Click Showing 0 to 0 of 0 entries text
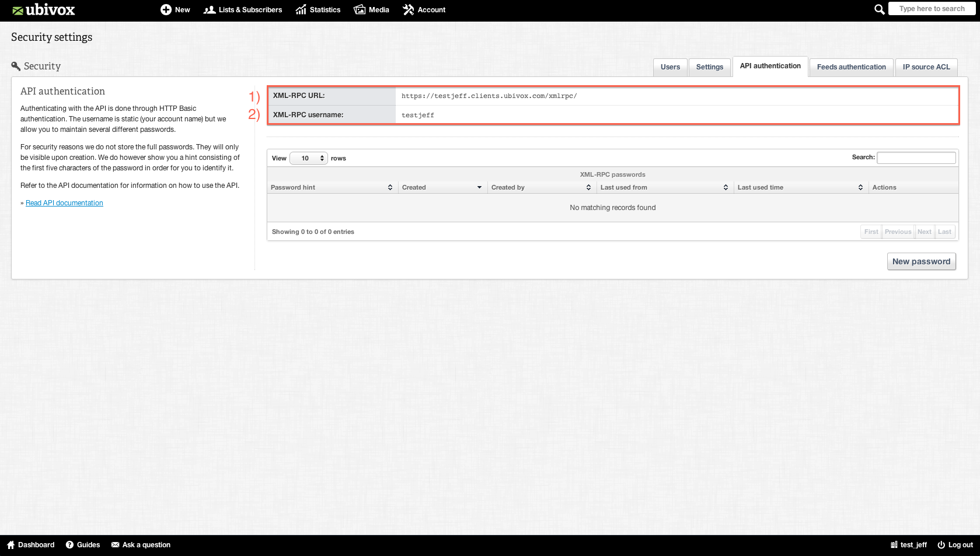 click(x=313, y=232)
